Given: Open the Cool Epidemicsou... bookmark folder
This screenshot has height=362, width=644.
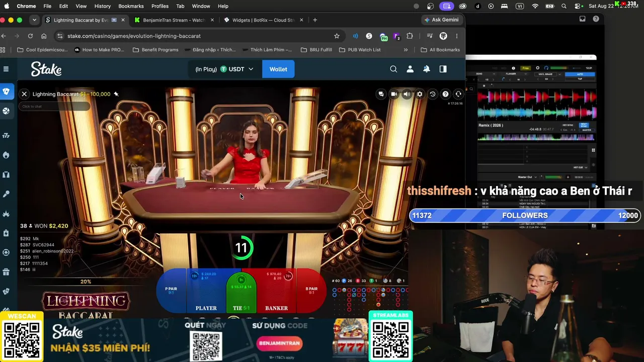Looking at the screenshot, I should click(42, 50).
